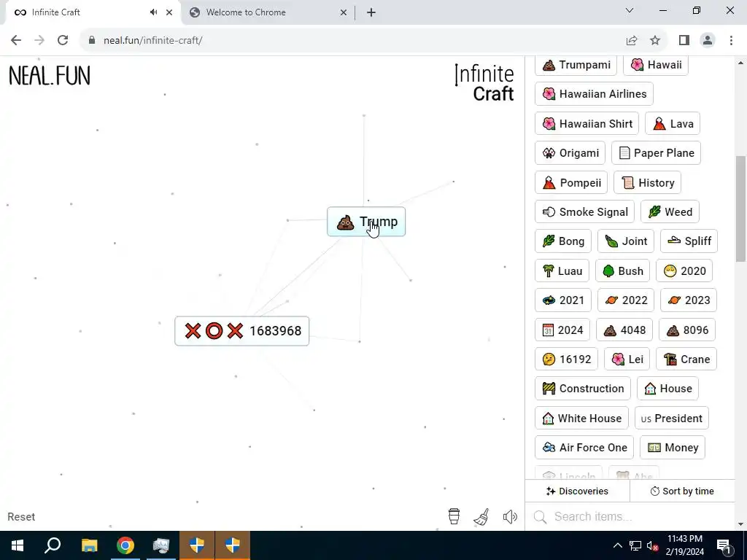Pick the Luau element
This screenshot has width=747, height=560.
(x=562, y=271)
